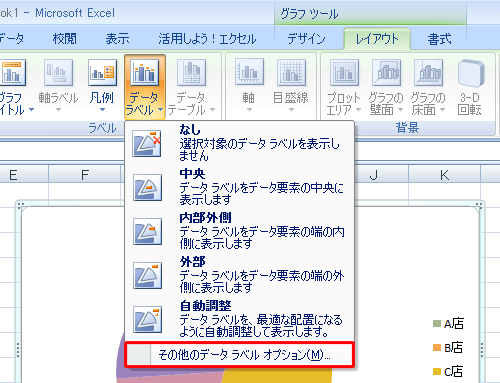Viewport: 500px width, 383px height.
Task: Expand the データテーブル dropdown arrow
Action: tap(212, 109)
